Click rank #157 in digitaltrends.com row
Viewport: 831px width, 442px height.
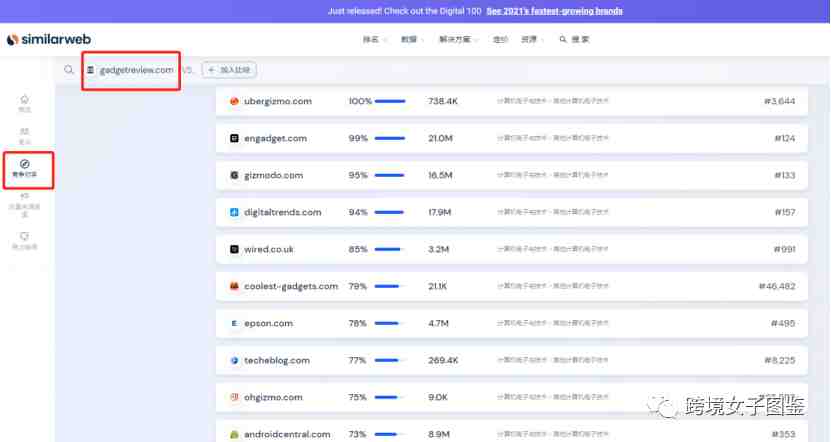785,212
